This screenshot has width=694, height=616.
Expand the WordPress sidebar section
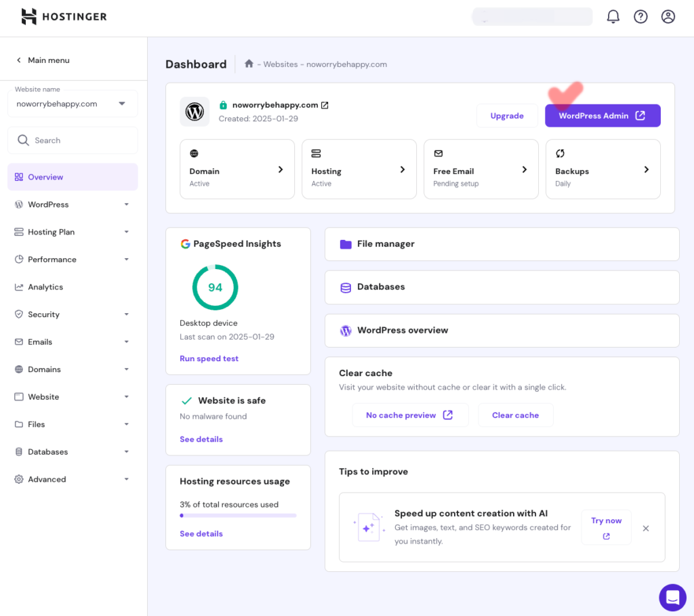[x=127, y=205]
